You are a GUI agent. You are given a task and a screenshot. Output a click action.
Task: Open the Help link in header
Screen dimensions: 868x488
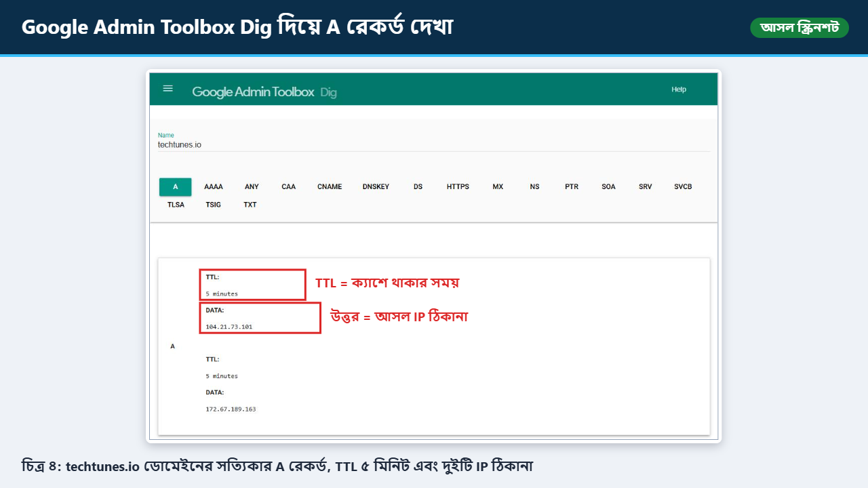click(679, 89)
